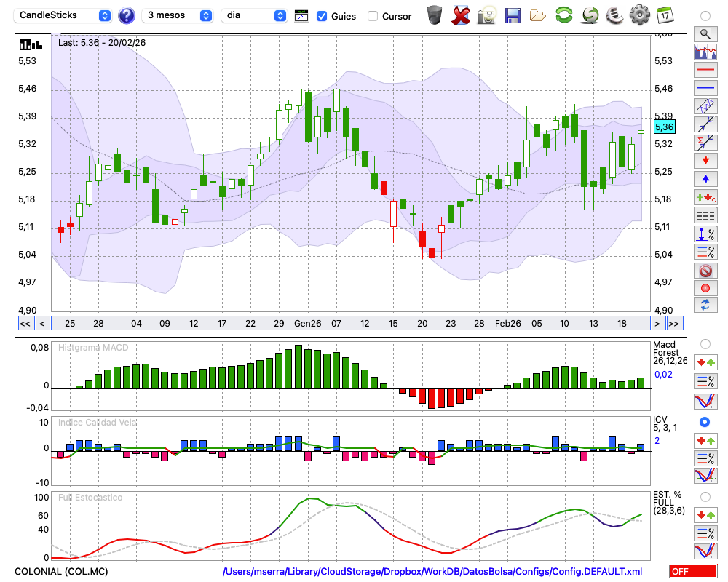Open the 'dia' interval dropdown
The image size is (728, 582).
pyautogui.click(x=254, y=15)
